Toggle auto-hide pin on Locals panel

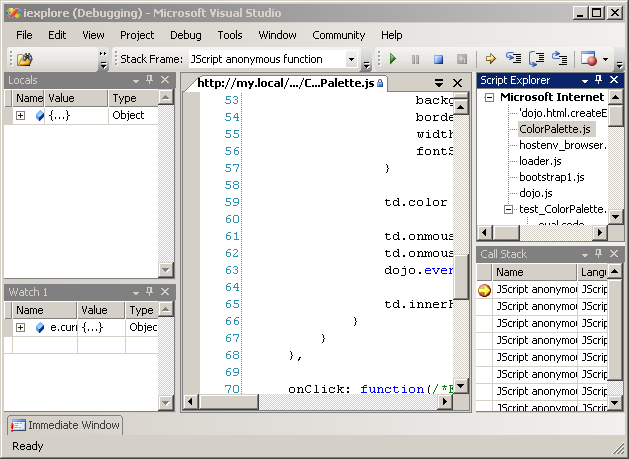pyautogui.click(x=150, y=79)
